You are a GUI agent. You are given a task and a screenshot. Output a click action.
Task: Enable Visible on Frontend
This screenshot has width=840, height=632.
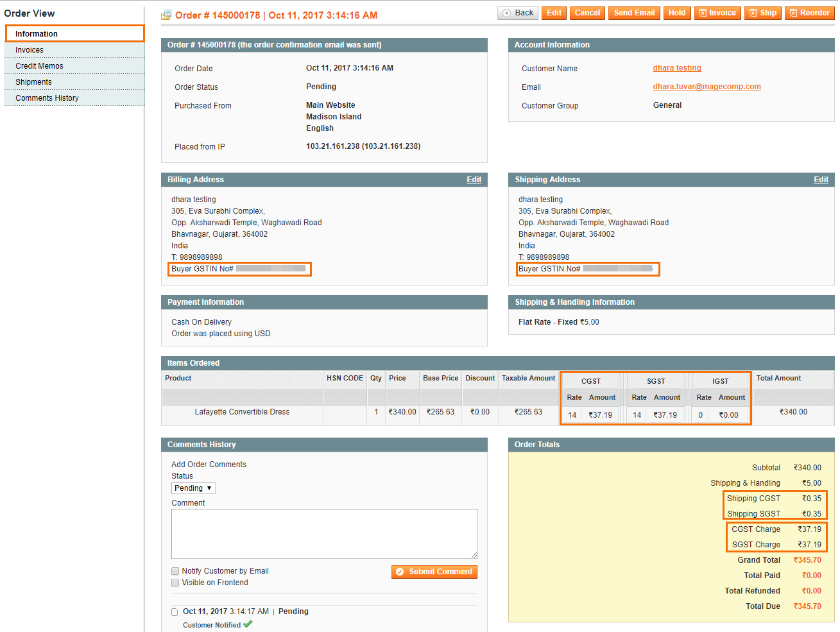pyautogui.click(x=175, y=583)
